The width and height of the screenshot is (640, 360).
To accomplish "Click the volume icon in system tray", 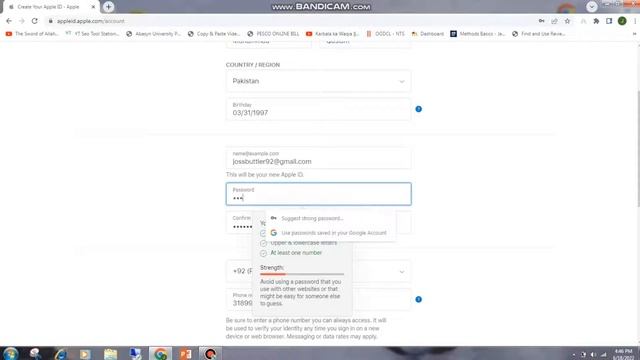I will point(594,355).
